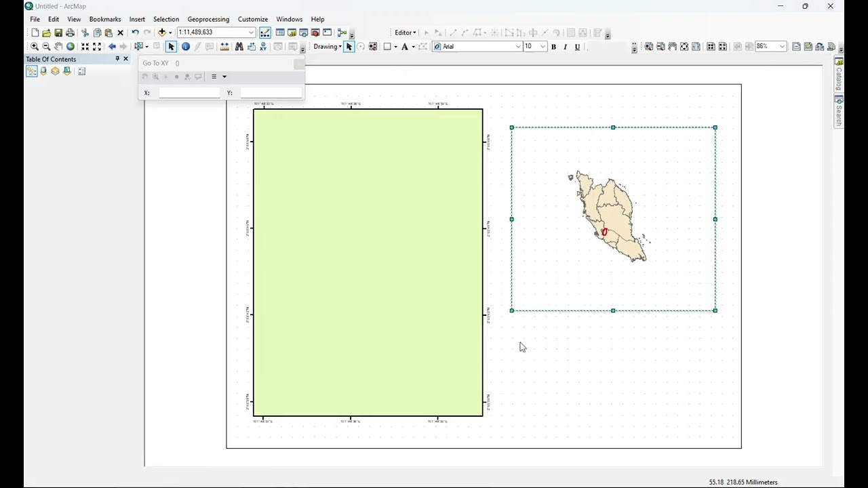The height and width of the screenshot is (488, 868).
Task: Pin the Table Of Contents panel
Action: [117, 59]
